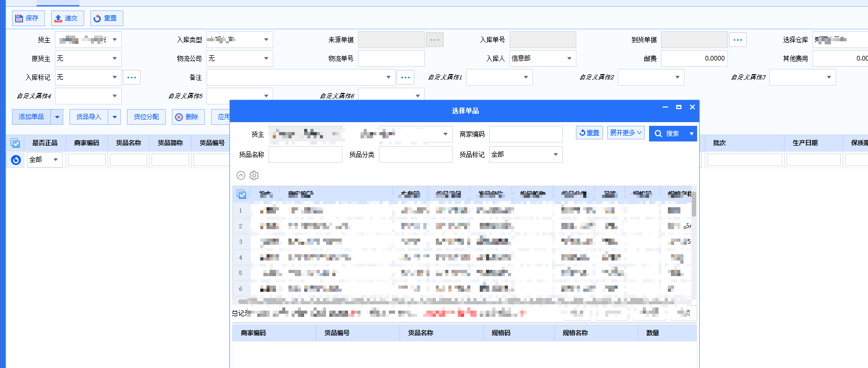
Task: Click the 递交 submit button
Action: [x=67, y=18]
